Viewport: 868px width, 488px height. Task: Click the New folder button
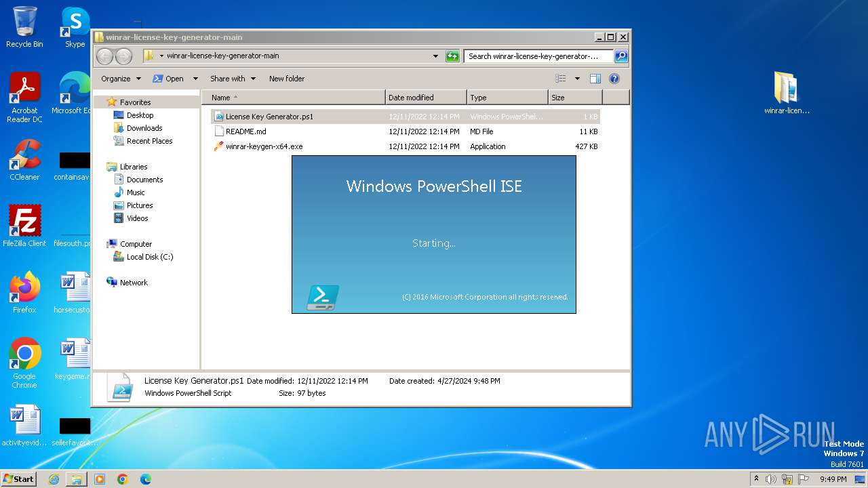pyautogui.click(x=287, y=79)
